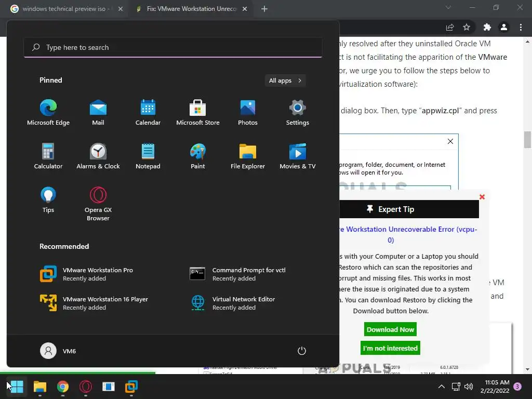The height and width of the screenshot is (399, 532).
Task: Open File Explorer in pinned apps
Action: point(248,156)
